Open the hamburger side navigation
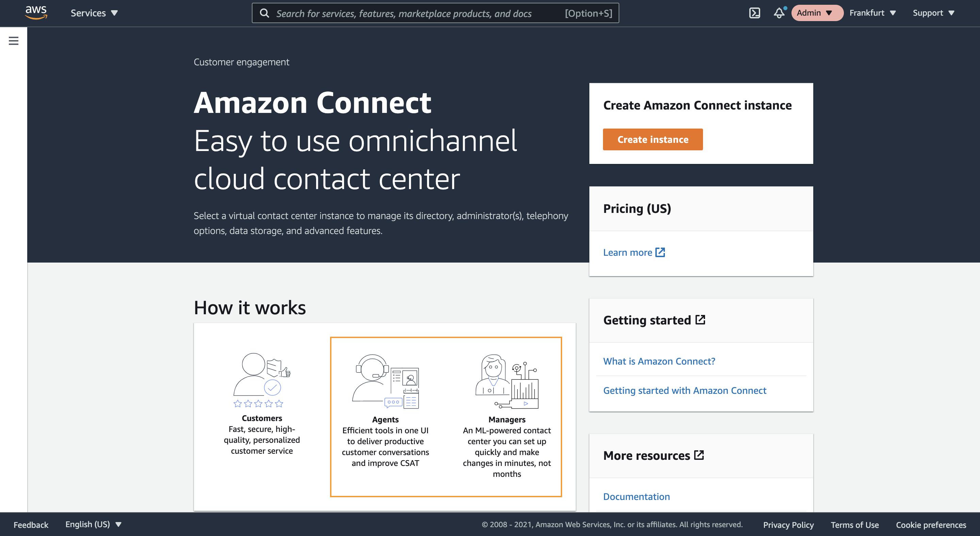This screenshot has width=980, height=536. coord(14,41)
